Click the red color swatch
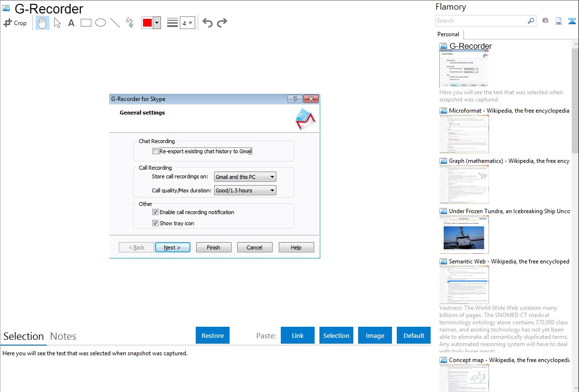579x392 pixels. (147, 23)
